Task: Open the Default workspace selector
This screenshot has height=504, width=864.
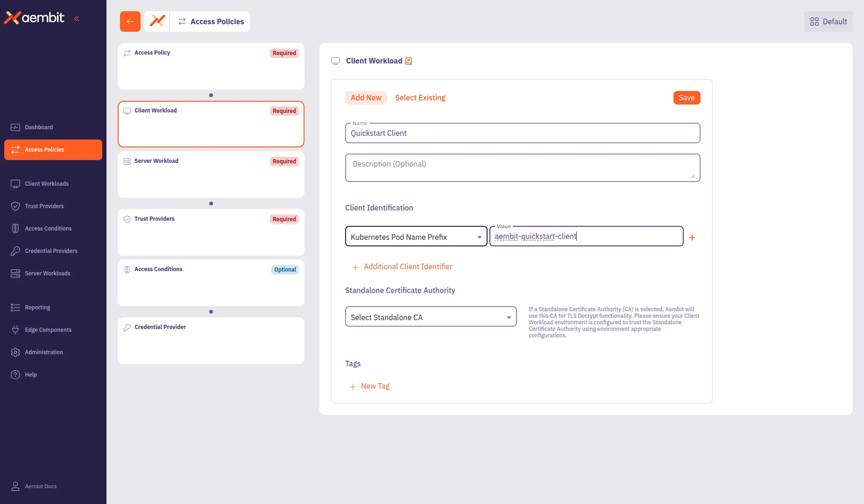Action: click(x=827, y=21)
